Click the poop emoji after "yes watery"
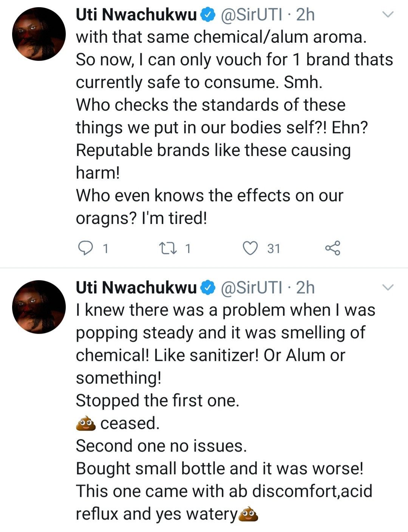 pyautogui.click(x=249, y=514)
